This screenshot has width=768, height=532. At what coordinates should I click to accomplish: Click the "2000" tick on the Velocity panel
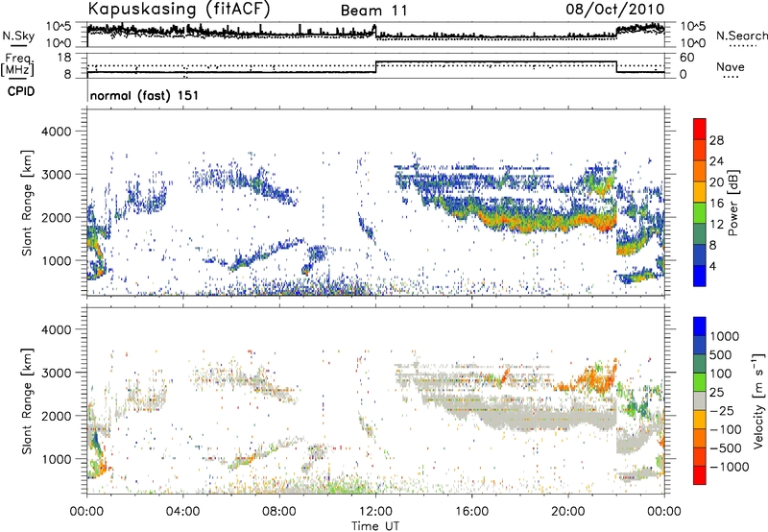(x=57, y=416)
